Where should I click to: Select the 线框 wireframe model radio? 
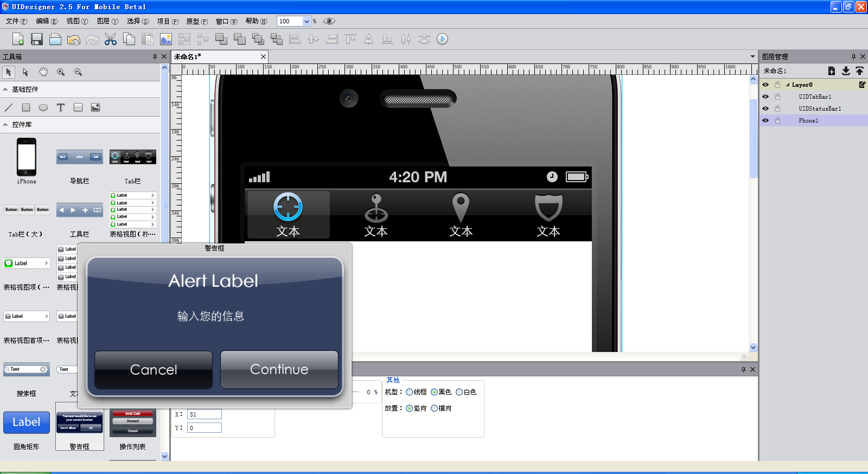coord(409,392)
